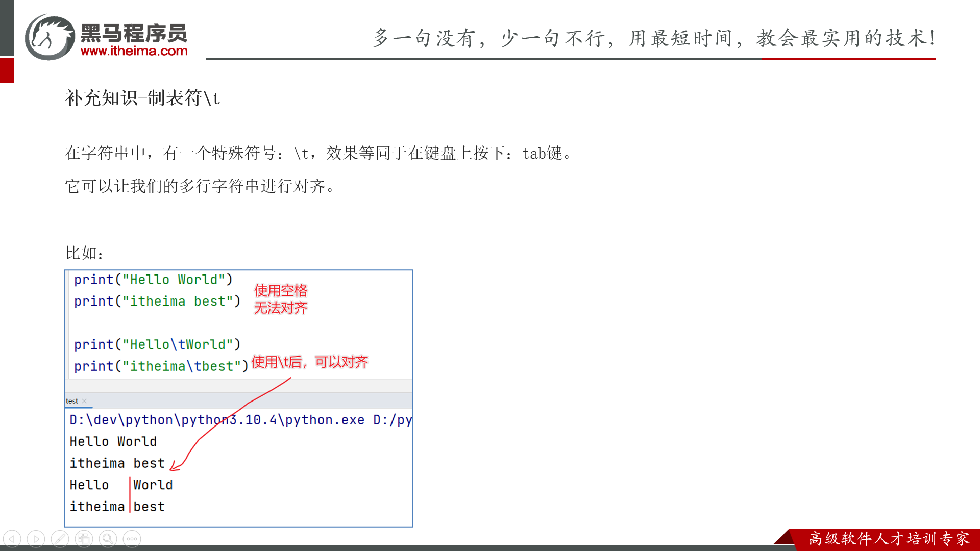Select the test tab in the console
This screenshot has height=551, width=980.
(72, 401)
